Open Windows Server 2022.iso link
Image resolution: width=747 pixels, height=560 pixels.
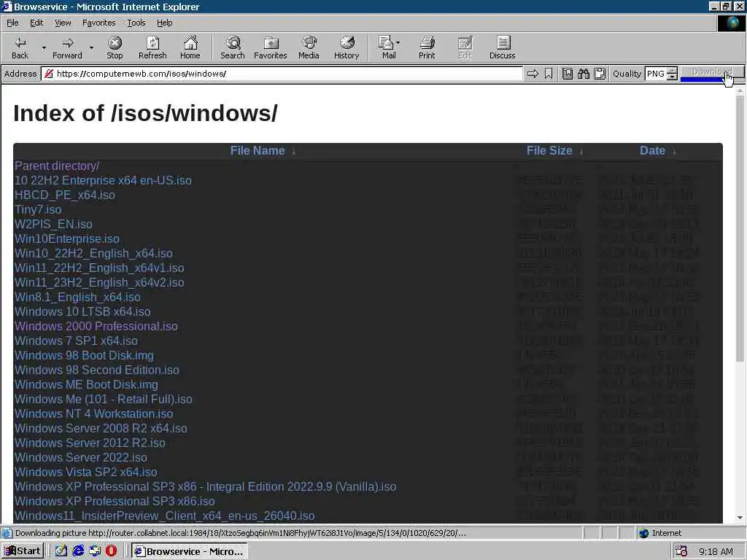(x=80, y=458)
